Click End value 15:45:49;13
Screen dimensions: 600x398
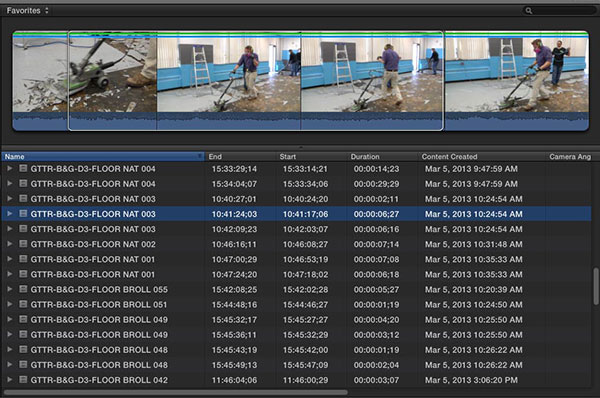point(234,365)
